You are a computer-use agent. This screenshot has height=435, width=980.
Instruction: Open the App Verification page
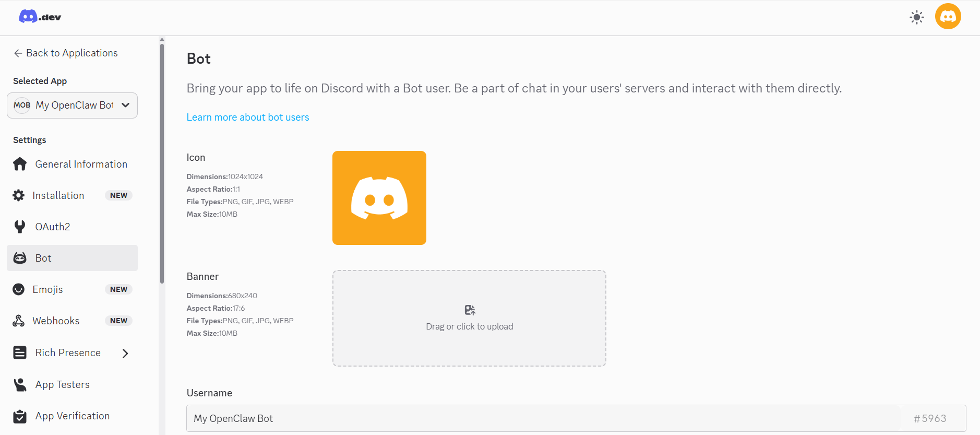tap(72, 416)
